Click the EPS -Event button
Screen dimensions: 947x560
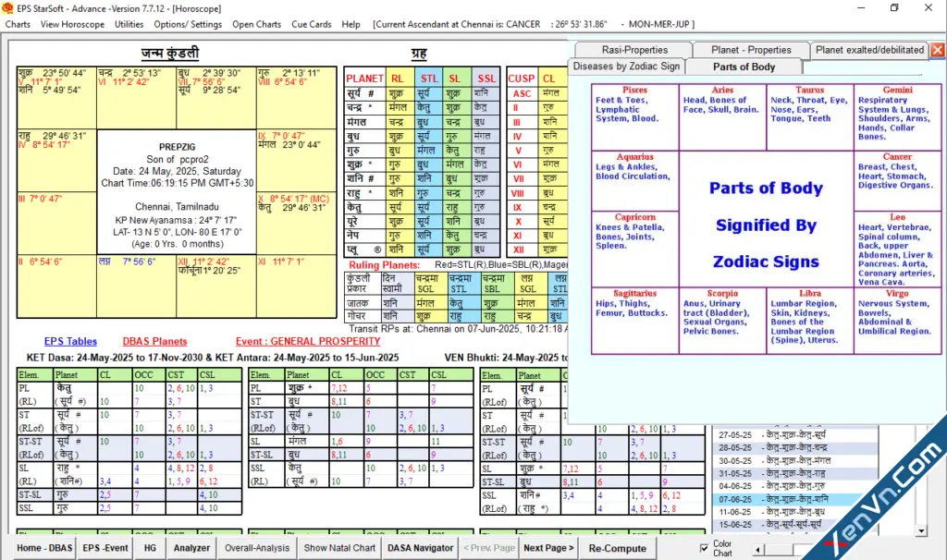105,548
